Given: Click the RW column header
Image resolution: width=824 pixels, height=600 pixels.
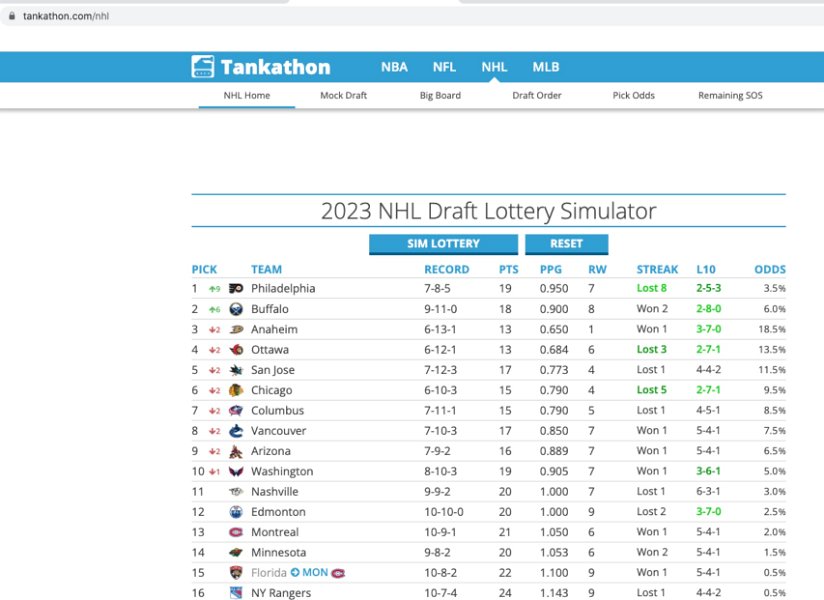Looking at the screenshot, I should (597, 270).
